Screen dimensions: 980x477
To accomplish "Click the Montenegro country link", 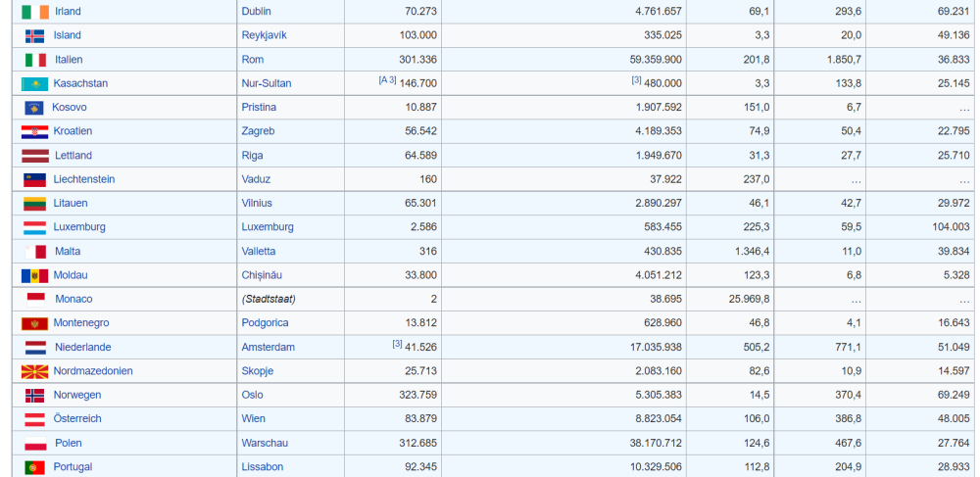I will click(x=80, y=323).
